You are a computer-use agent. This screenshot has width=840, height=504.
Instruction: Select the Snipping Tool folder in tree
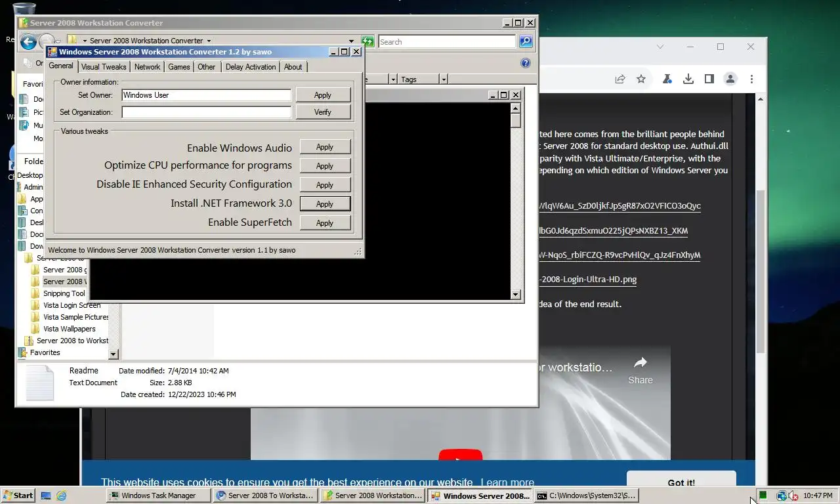64,293
